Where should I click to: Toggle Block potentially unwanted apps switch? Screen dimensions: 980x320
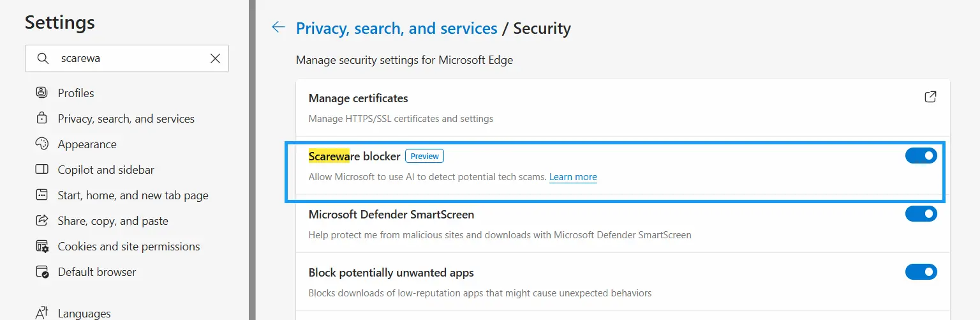tap(921, 272)
